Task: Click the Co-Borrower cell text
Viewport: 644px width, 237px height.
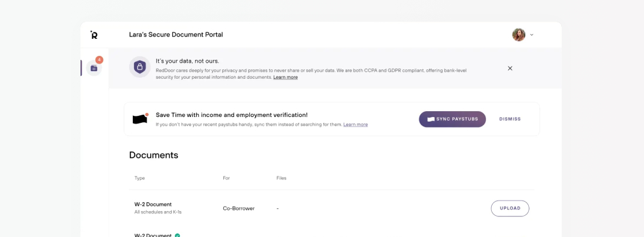Action: point(239,208)
